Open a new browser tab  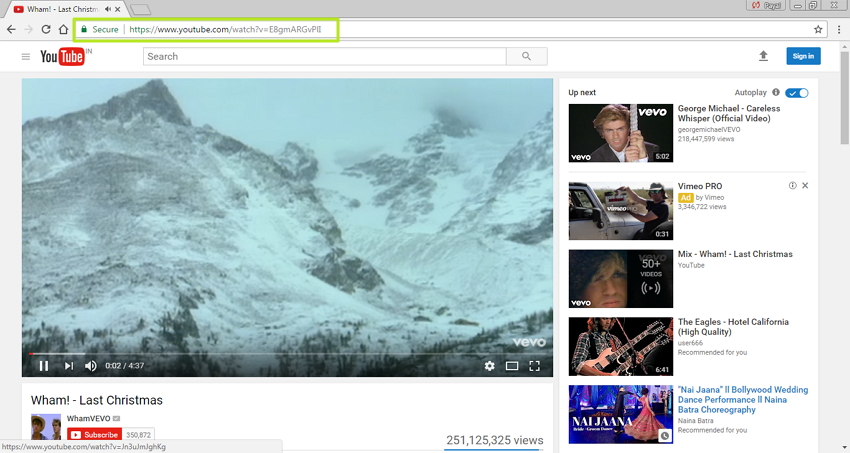point(141,10)
